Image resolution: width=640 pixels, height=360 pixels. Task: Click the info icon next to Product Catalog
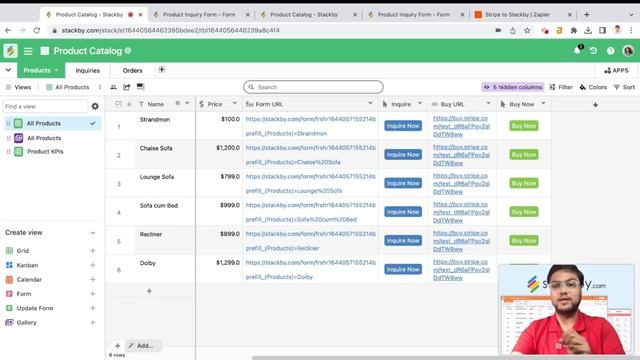128,51
